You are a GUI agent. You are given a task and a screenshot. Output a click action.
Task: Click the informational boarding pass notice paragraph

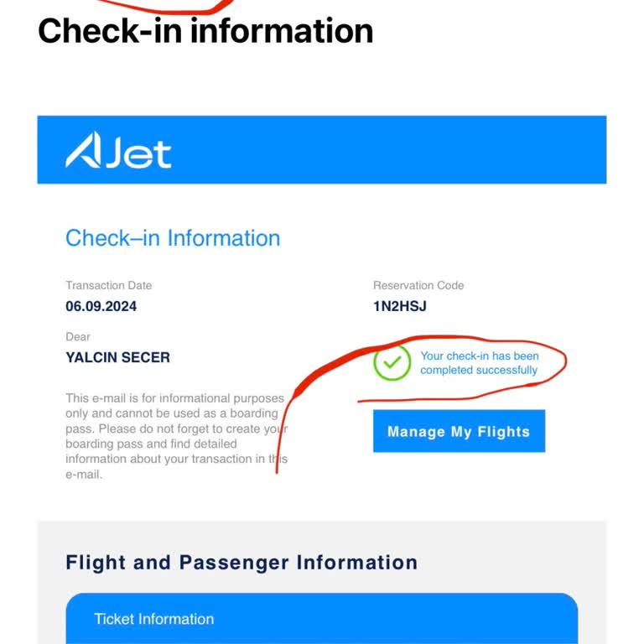pyautogui.click(x=176, y=436)
